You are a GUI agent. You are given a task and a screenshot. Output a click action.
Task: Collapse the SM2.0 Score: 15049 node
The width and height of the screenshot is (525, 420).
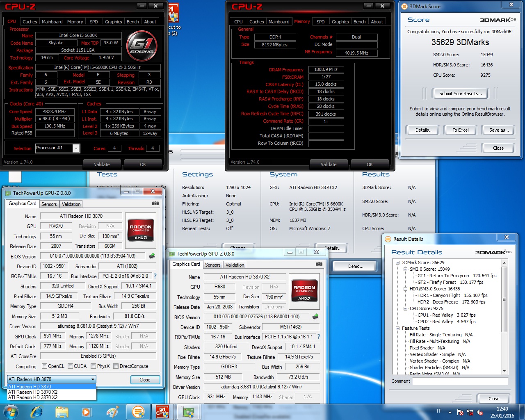pyautogui.click(x=405, y=269)
